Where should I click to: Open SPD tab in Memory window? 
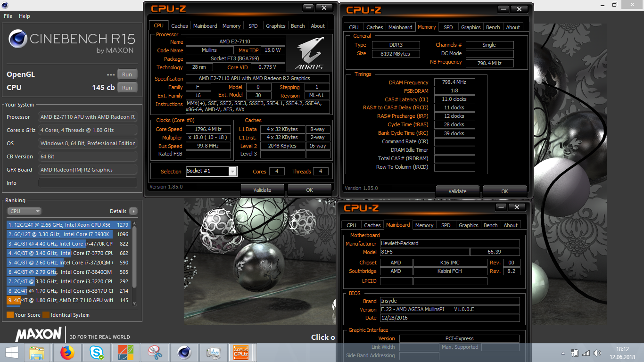point(448,27)
